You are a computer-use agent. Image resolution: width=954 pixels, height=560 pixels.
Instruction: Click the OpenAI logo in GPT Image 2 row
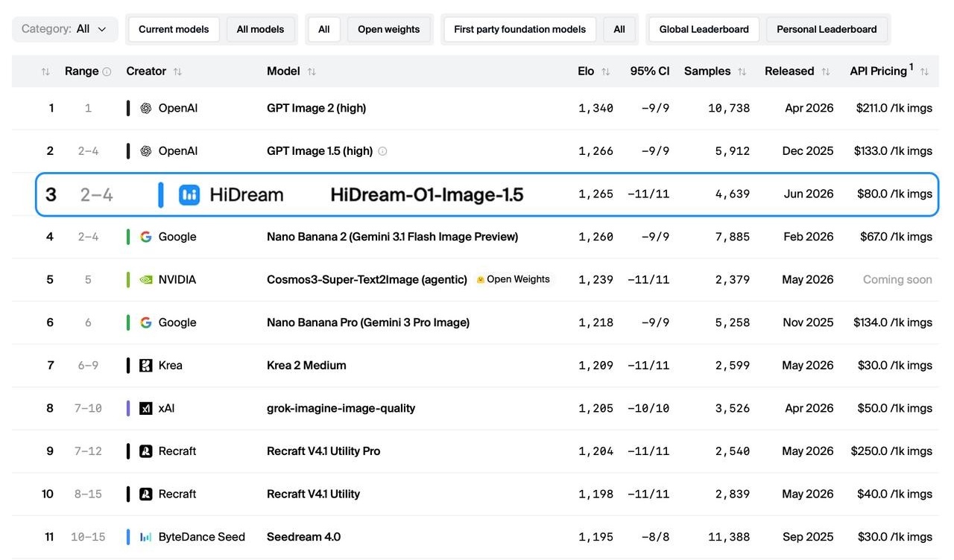click(146, 108)
